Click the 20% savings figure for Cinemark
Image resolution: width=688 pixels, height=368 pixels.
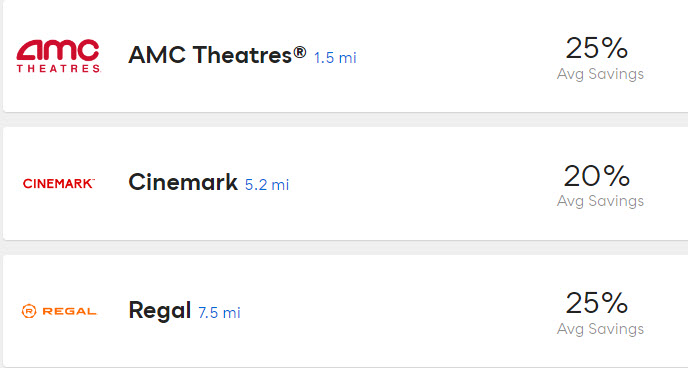[597, 175]
